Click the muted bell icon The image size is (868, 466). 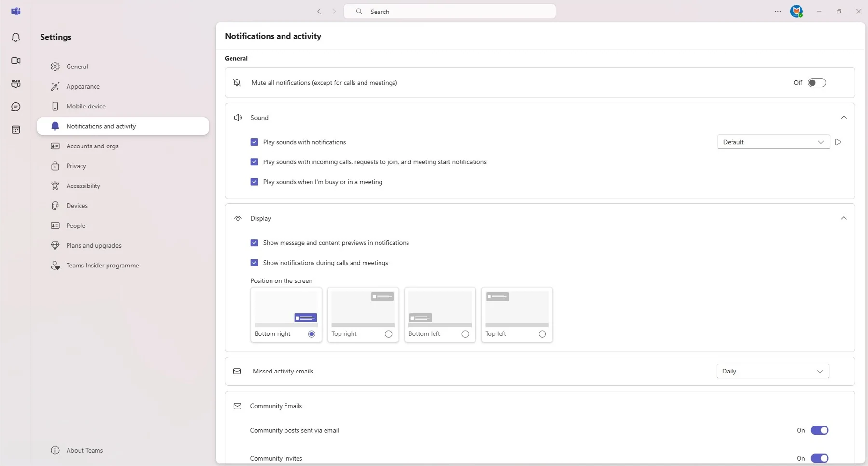(237, 83)
